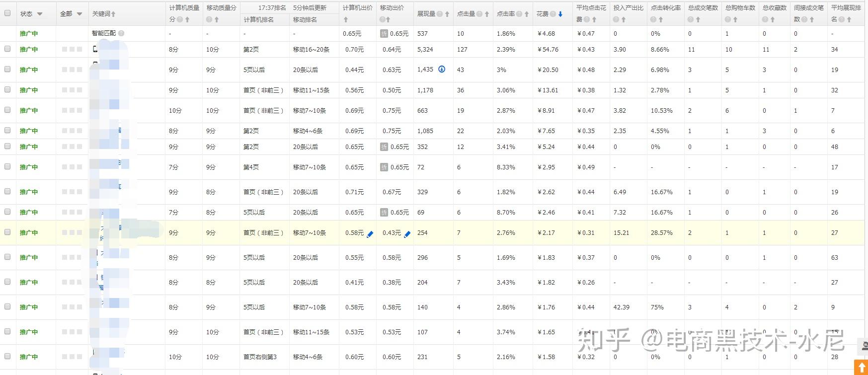868x375 pixels.
Task: Sort by 点击量 arrow
Action: coord(487,14)
